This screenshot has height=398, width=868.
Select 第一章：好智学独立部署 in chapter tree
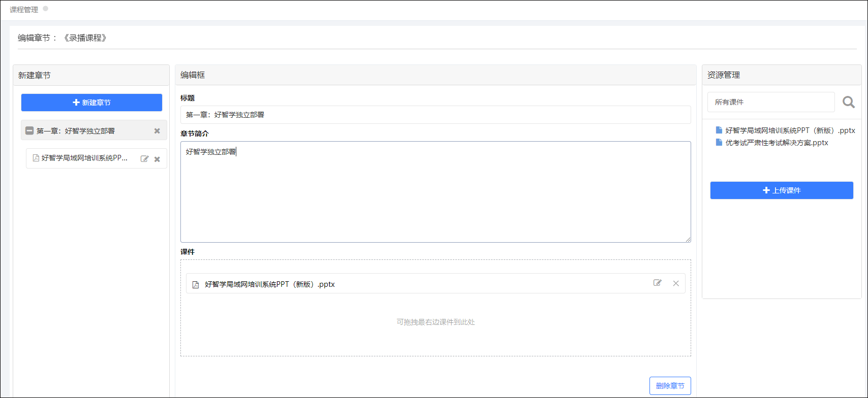click(76, 131)
